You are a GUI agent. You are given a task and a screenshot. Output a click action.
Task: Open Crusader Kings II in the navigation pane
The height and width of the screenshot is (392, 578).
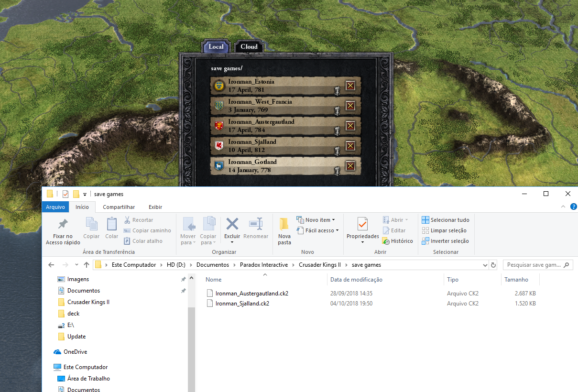88,302
